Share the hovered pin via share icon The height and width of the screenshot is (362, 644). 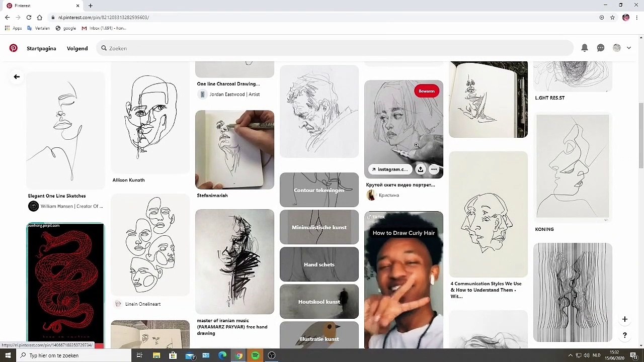(x=421, y=169)
